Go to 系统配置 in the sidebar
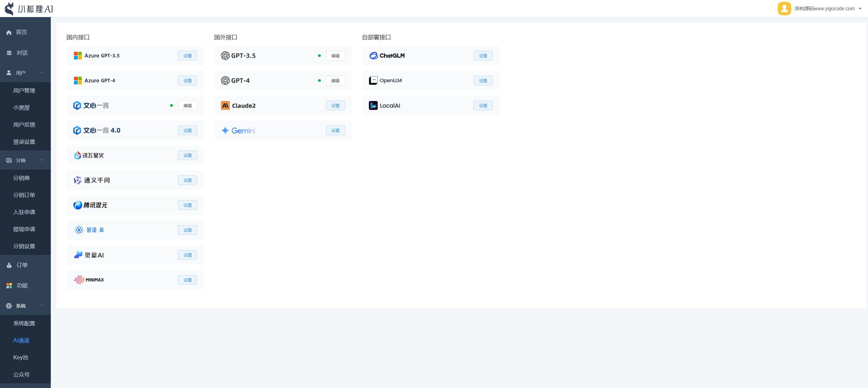 click(x=24, y=323)
